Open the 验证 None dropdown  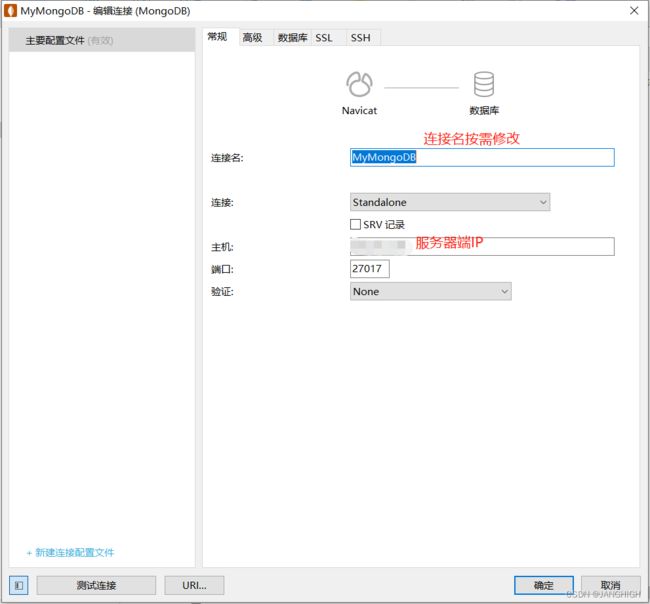pyautogui.click(x=430, y=291)
